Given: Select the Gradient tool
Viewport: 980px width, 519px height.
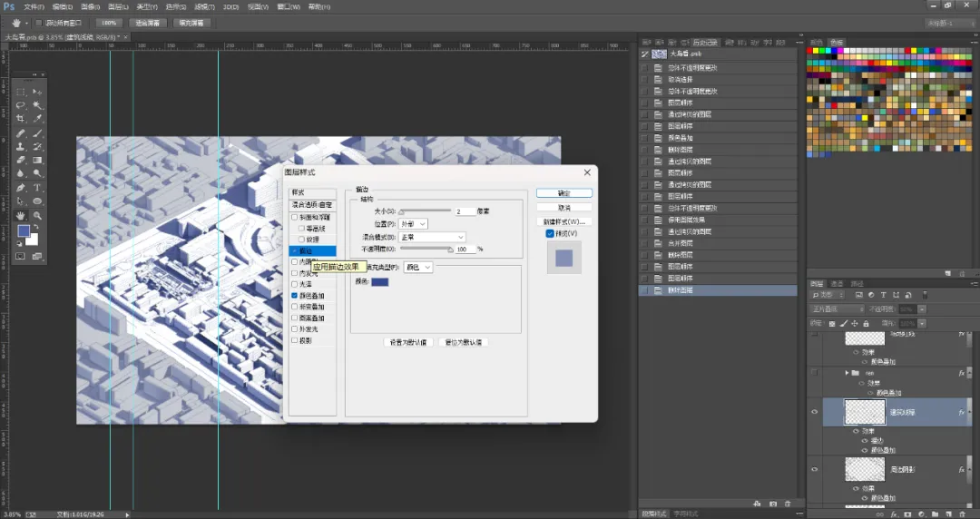Looking at the screenshot, I should 37,160.
